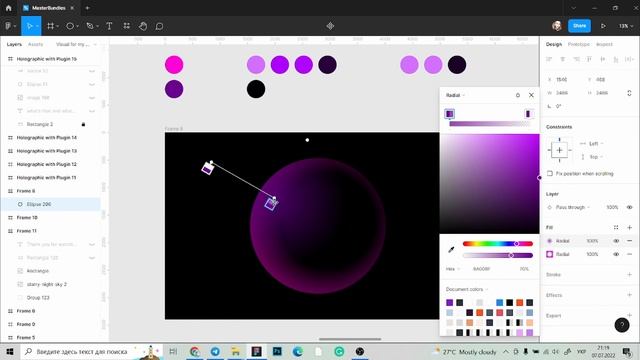
Task: Pick a color with the eyedropper
Action: tap(451, 249)
